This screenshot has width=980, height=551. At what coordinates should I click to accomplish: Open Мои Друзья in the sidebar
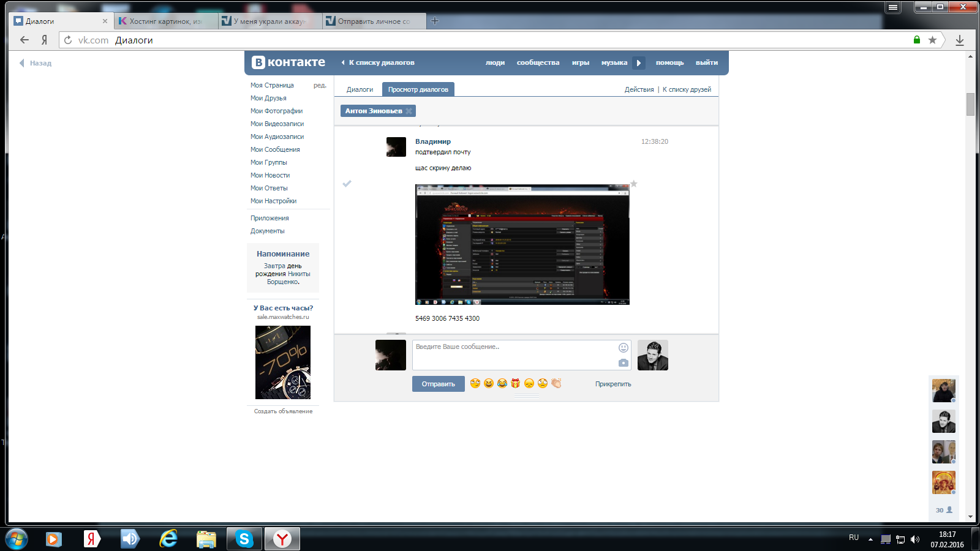(268, 98)
